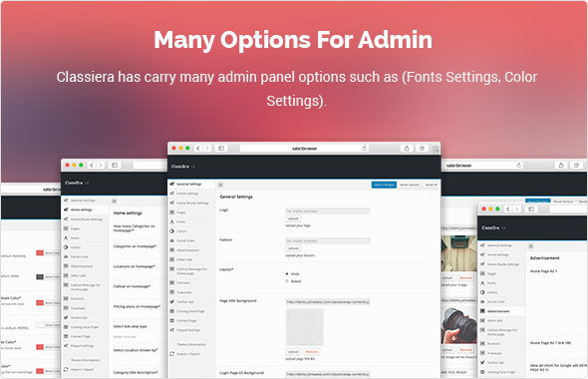Reload the page in the center browser address bar

[x=364, y=149]
